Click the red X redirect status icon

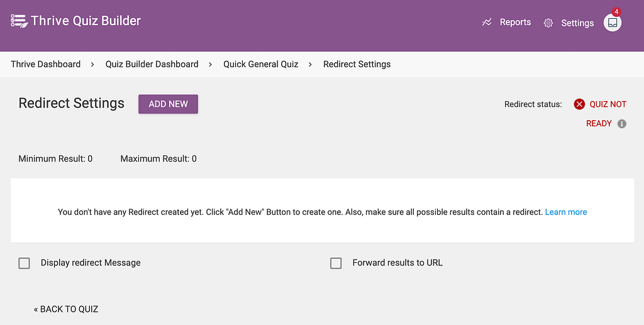point(579,104)
